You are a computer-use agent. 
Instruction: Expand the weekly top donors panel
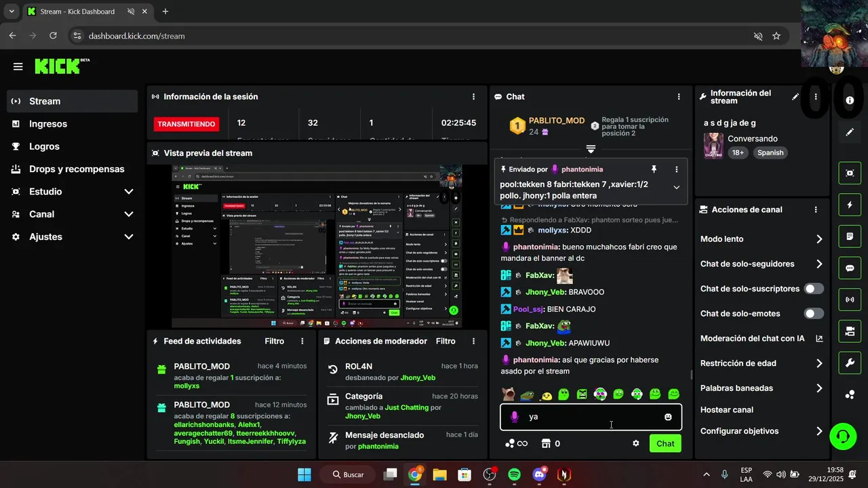[591, 148]
